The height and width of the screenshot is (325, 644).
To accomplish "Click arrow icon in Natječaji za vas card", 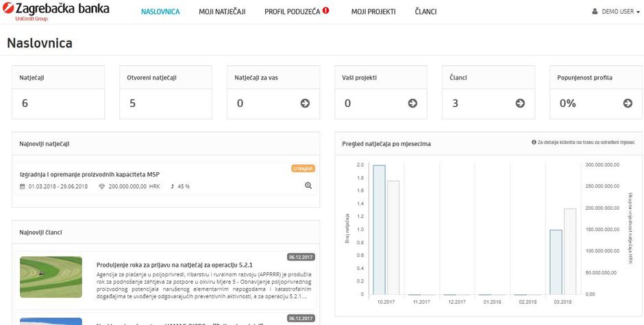I will (305, 104).
